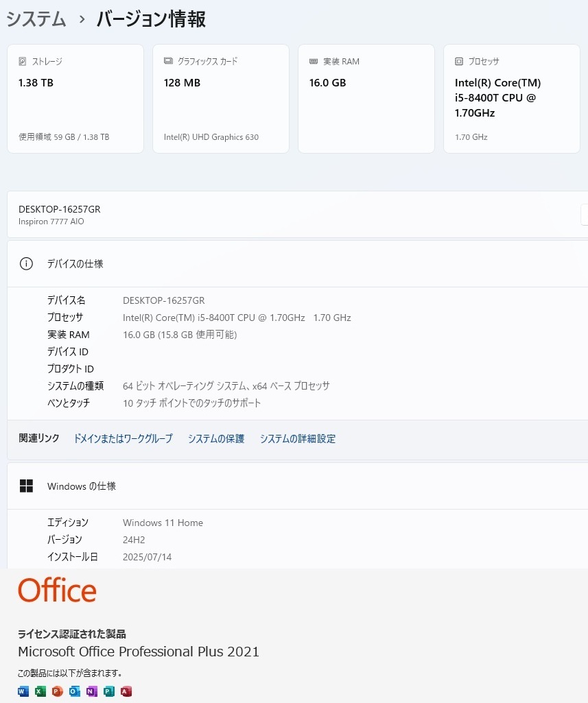Click the Inspiron 7777 AIO model text
The height and width of the screenshot is (703, 588).
coord(51,222)
